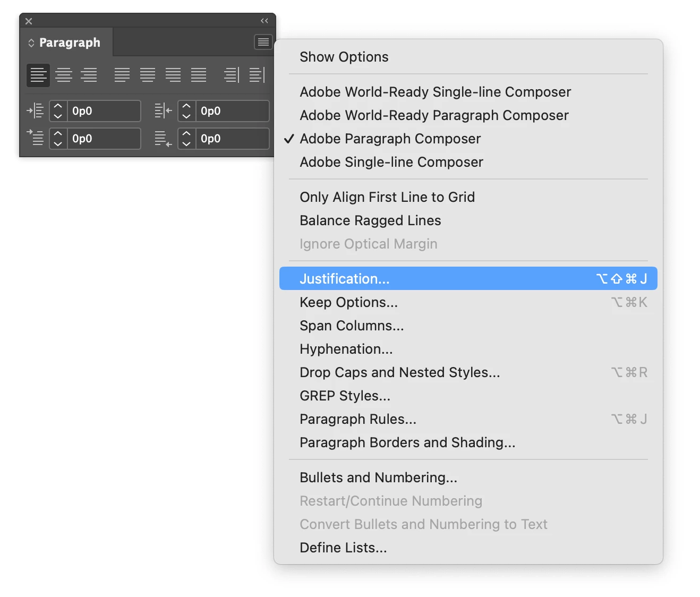700x597 pixels.
Task: Decrease Last Line Indent with down arrow
Action: [186, 144]
